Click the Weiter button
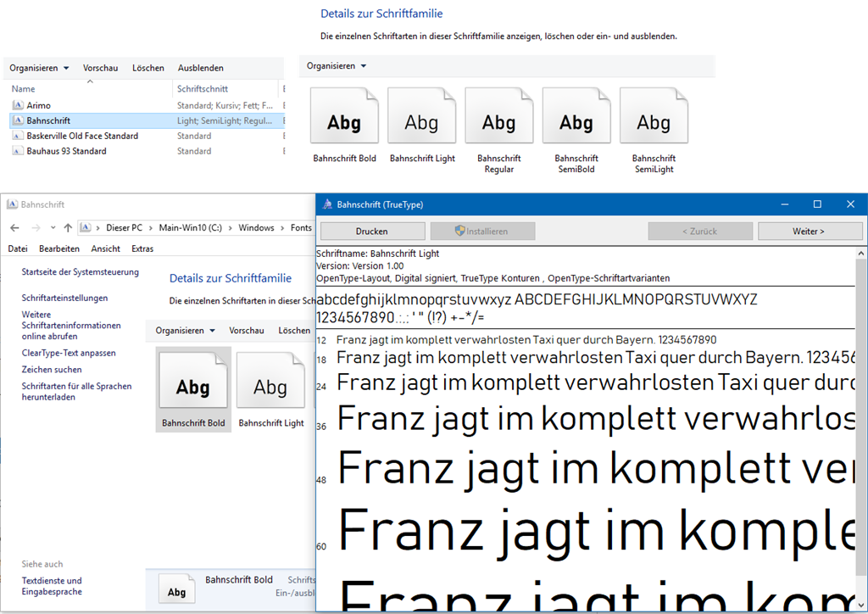 click(x=810, y=232)
